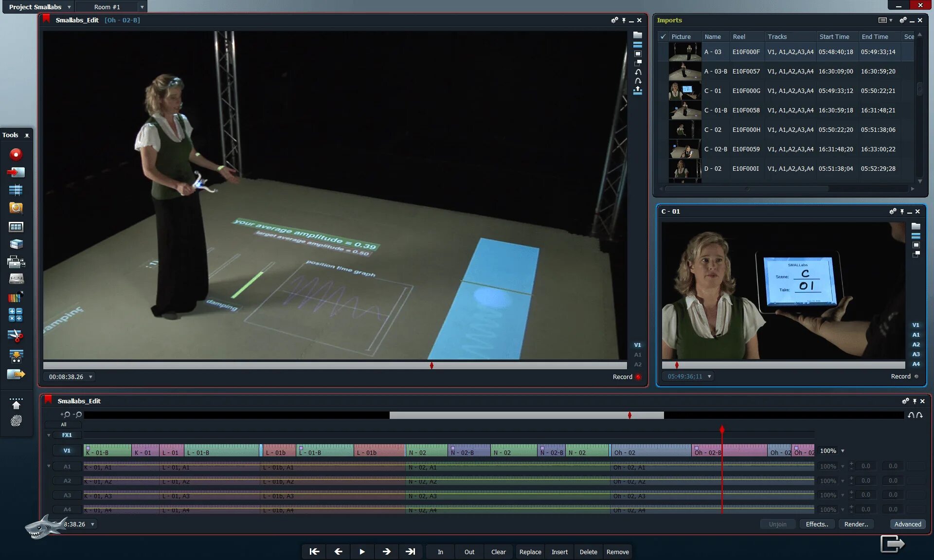Select the Imports panel tab
The width and height of the screenshot is (934, 560).
click(x=669, y=19)
